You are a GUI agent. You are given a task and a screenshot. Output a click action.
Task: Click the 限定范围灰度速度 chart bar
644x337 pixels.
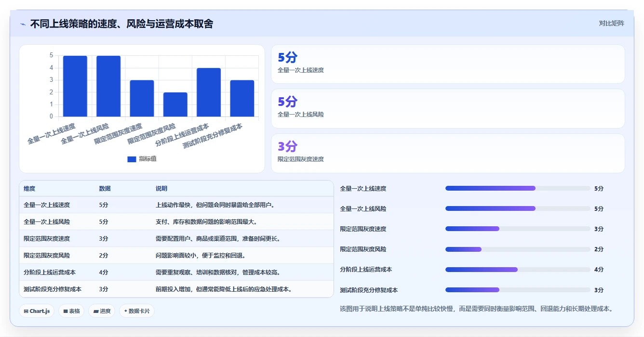tap(142, 98)
